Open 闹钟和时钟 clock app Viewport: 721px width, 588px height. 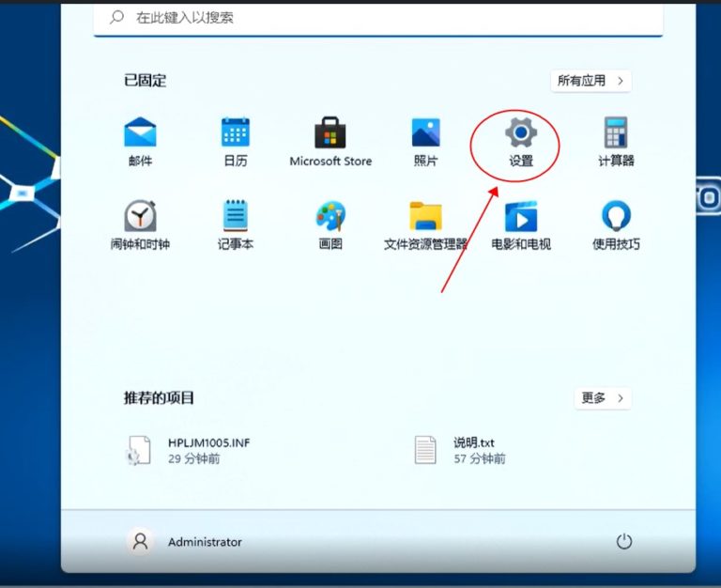pyautogui.click(x=140, y=225)
